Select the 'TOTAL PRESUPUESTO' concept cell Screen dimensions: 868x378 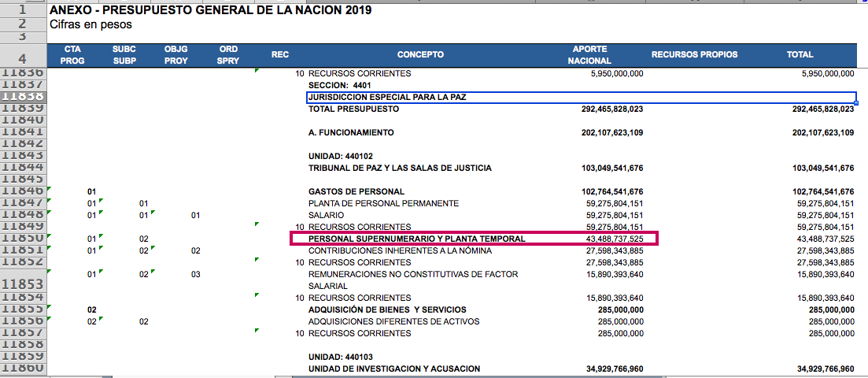click(x=354, y=109)
